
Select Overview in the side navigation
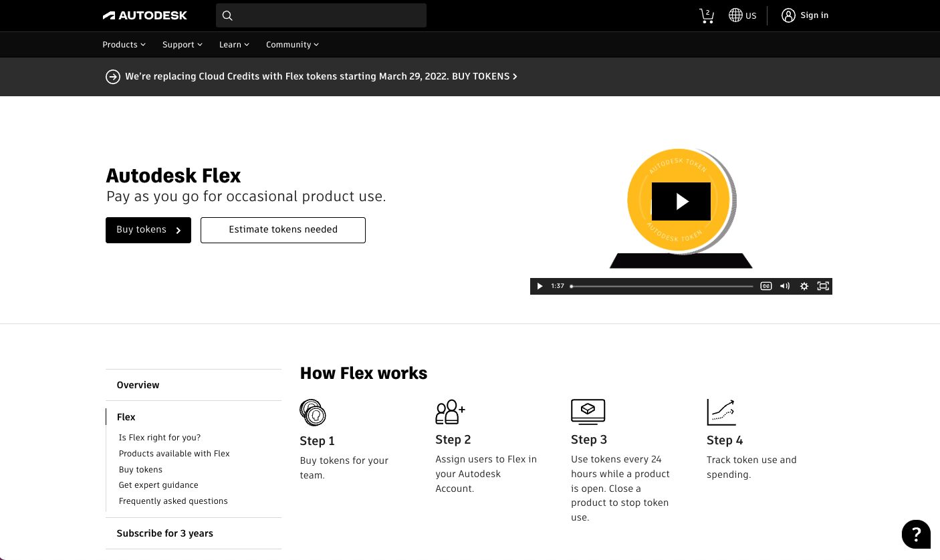point(138,385)
